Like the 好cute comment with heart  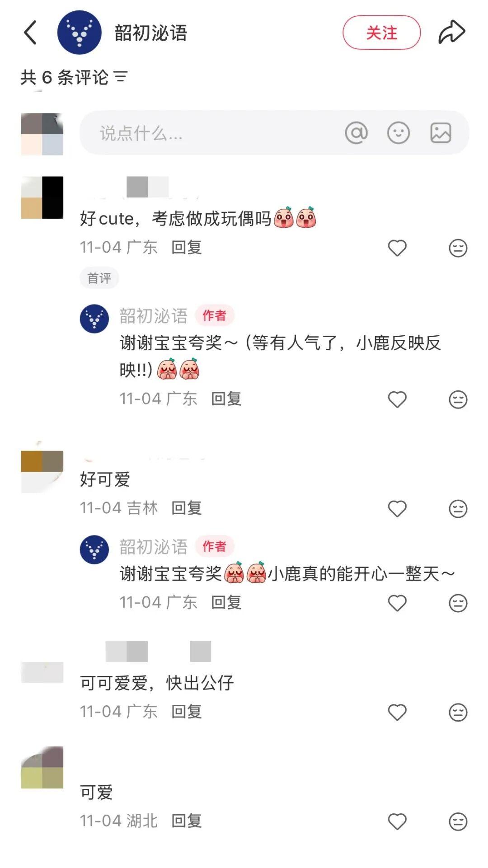pos(398,248)
